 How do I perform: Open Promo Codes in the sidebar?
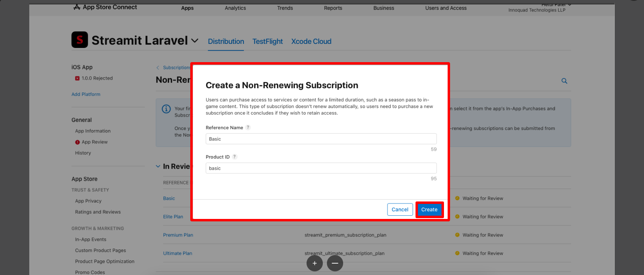pyautogui.click(x=90, y=273)
